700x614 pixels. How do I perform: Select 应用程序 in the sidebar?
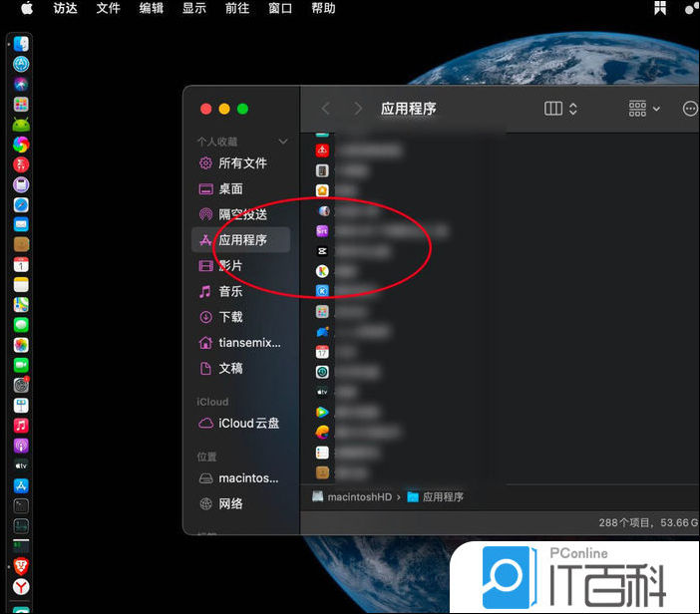click(x=241, y=240)
